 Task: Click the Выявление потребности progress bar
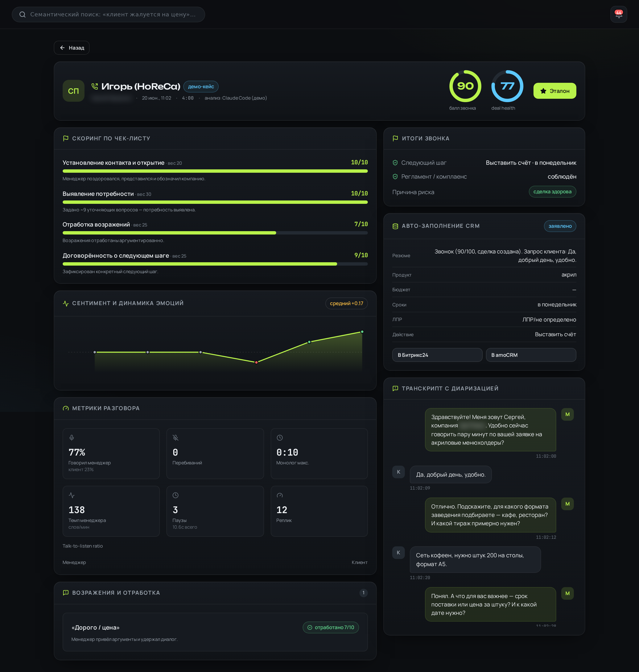215,202
